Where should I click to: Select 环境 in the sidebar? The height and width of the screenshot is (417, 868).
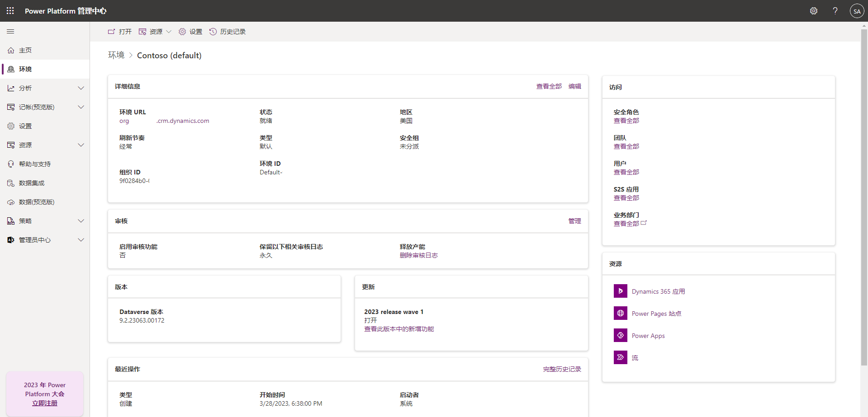click(x=45, y=69)
